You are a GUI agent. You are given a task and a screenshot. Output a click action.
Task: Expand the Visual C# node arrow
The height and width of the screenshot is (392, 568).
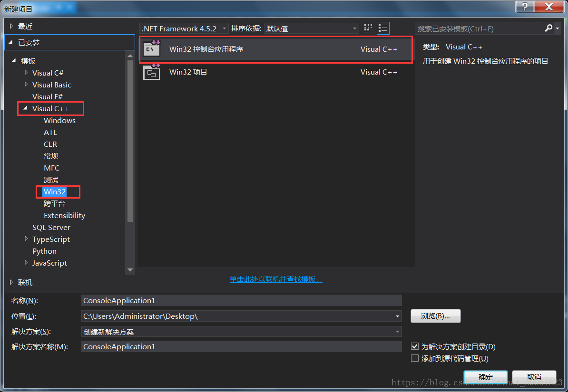coord(26,72)
